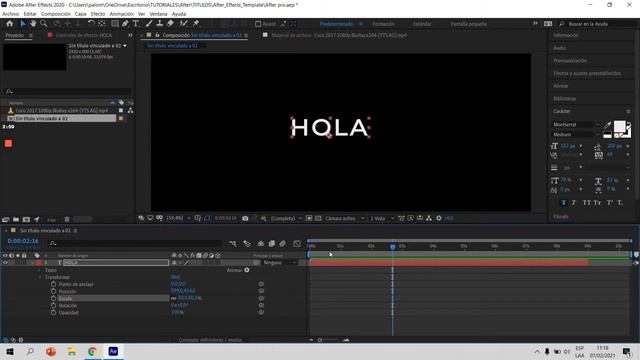Open the 1 Vista dropdown
This screenshot has height=360, width=640.
382,218
